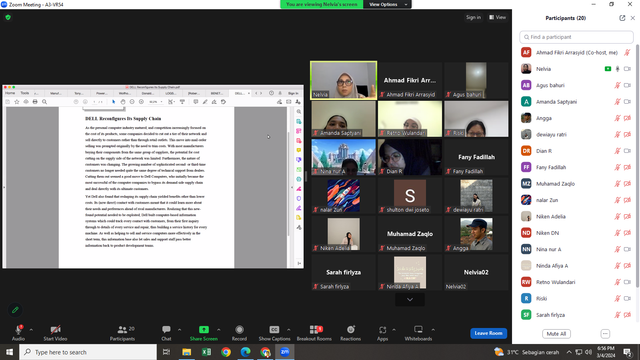Screen dimensions: 640x360
Task: Open the Reactions icon
Action: (351, 329)
